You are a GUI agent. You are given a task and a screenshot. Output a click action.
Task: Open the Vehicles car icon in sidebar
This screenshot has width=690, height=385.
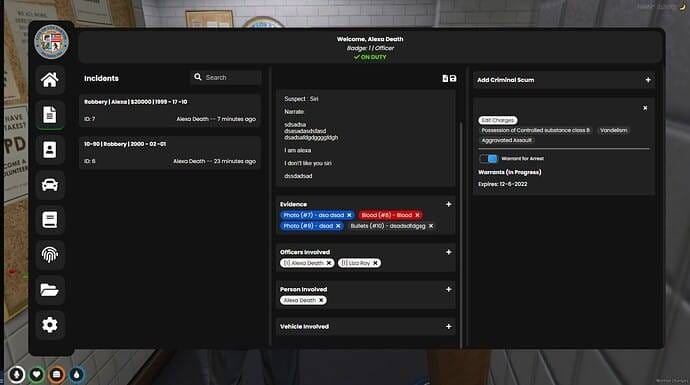pos(50,184)
